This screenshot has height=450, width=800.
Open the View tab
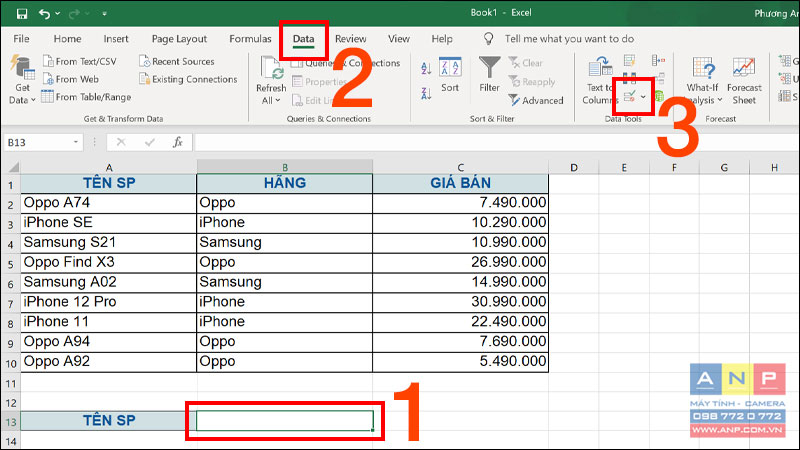398,39
